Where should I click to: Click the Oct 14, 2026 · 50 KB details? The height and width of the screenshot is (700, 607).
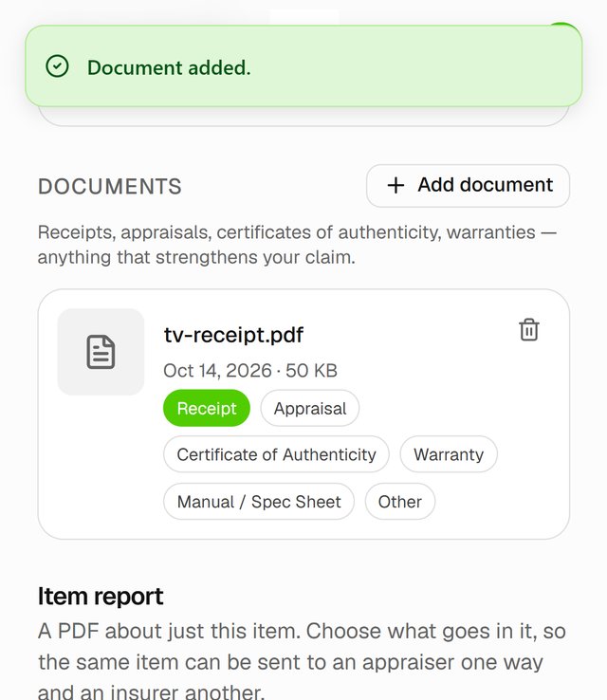click(x=250, y=371)
